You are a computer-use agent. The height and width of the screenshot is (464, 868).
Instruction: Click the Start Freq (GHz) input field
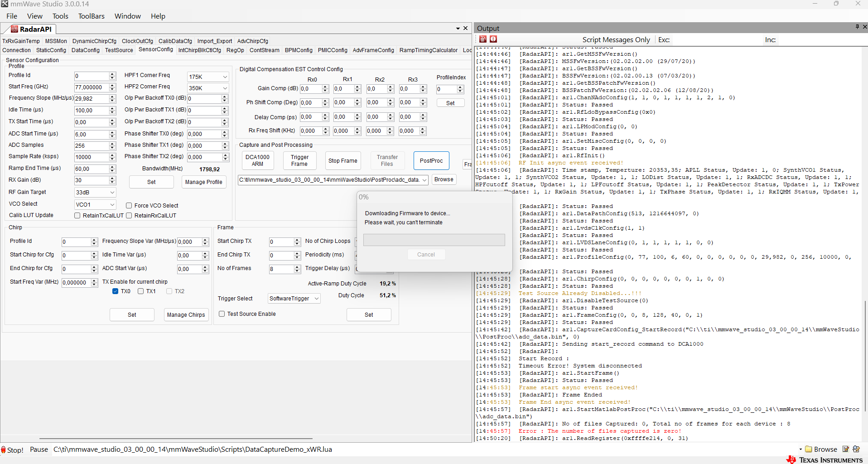coord(92,87)
